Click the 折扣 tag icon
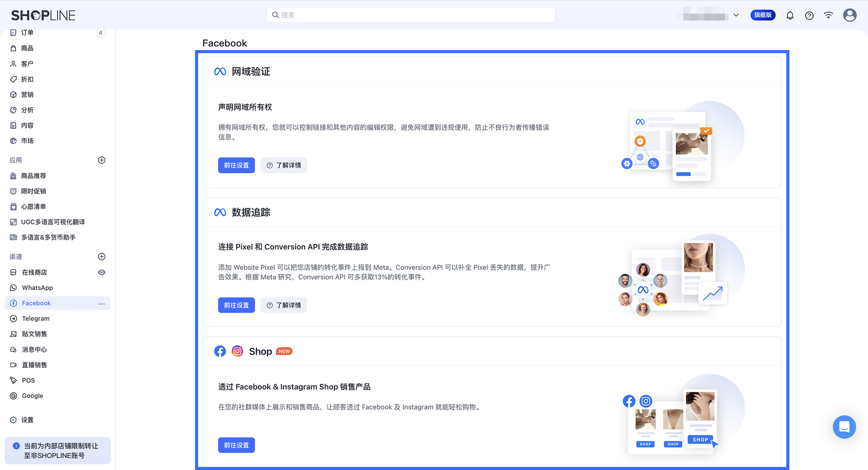Image resolution: width=868 pixels, height=470 pixels. pos(13,79)
